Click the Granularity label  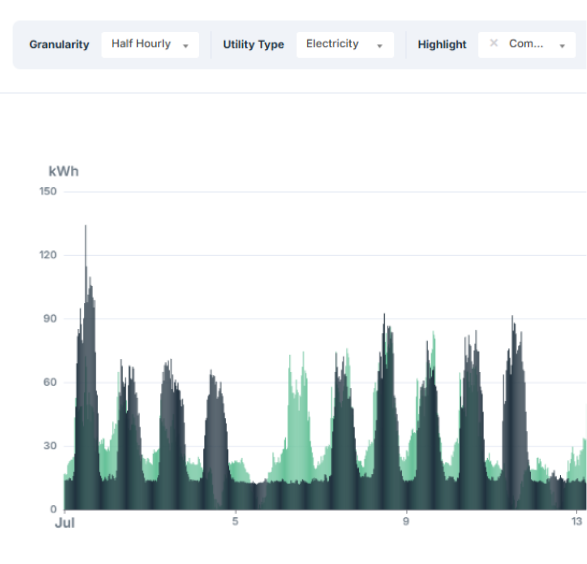(x=59, y=45)
